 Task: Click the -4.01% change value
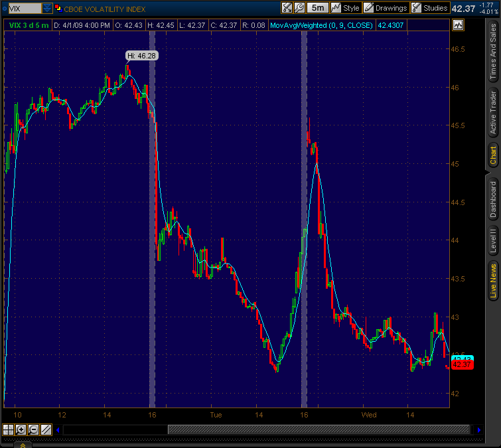[x=489, y=12]
